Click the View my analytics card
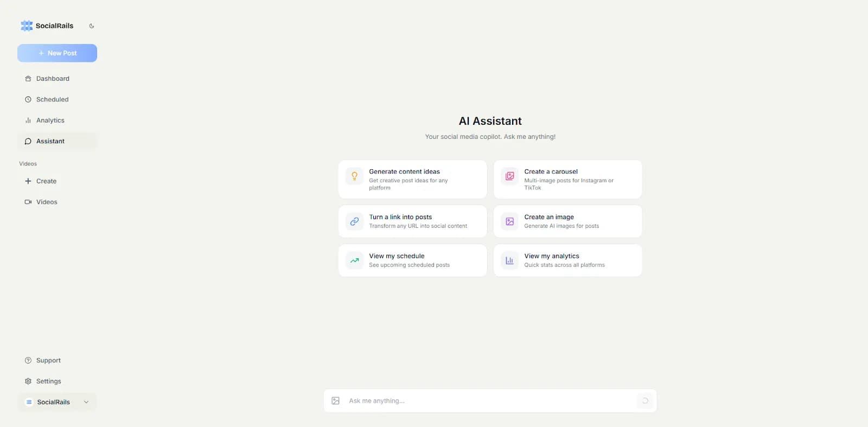 point(567,260)
